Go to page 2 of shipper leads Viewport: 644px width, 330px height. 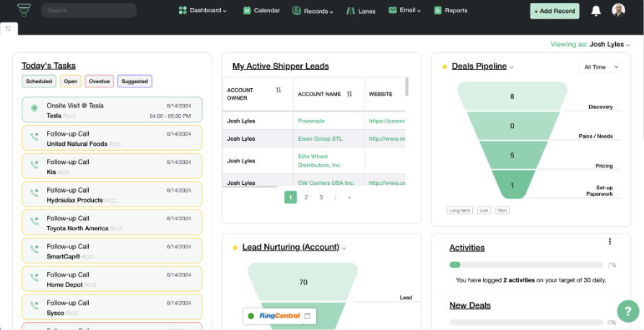pos(305,197)
